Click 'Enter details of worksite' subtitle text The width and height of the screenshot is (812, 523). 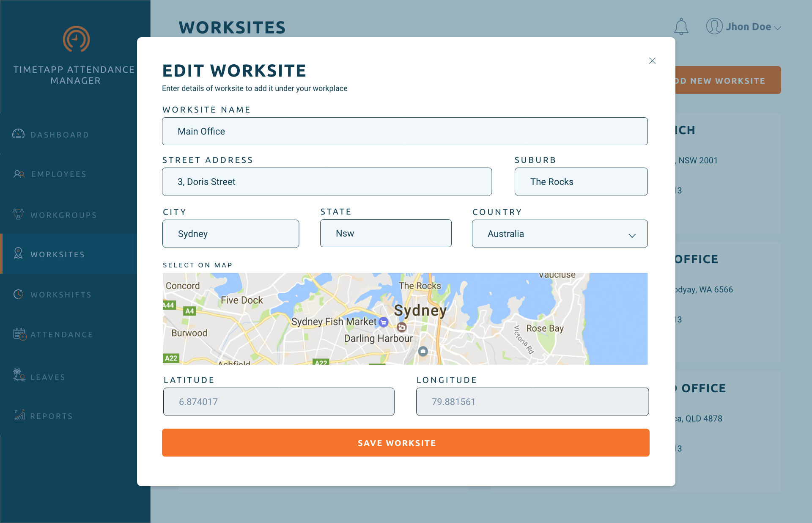[x=255, y=88]
